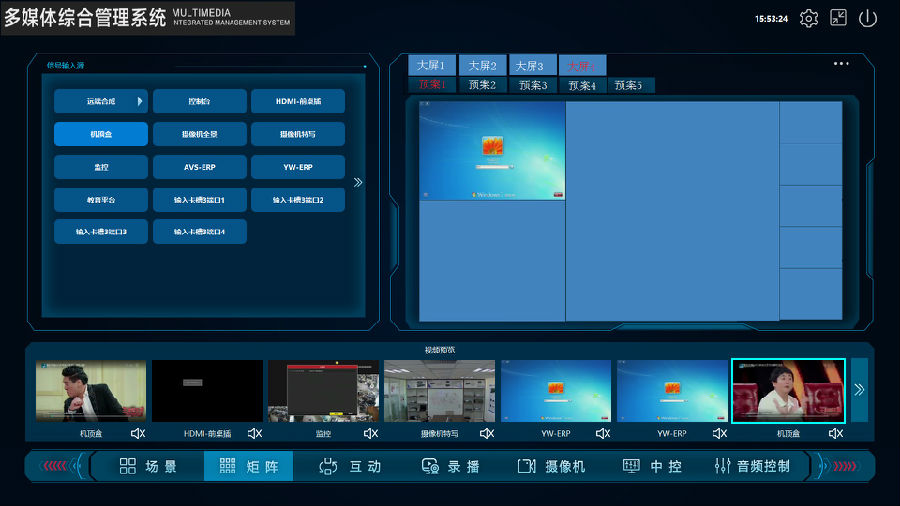Select the AVS-ERP input source
Viewport: 900px width, 506px height.
pos(199,166)
